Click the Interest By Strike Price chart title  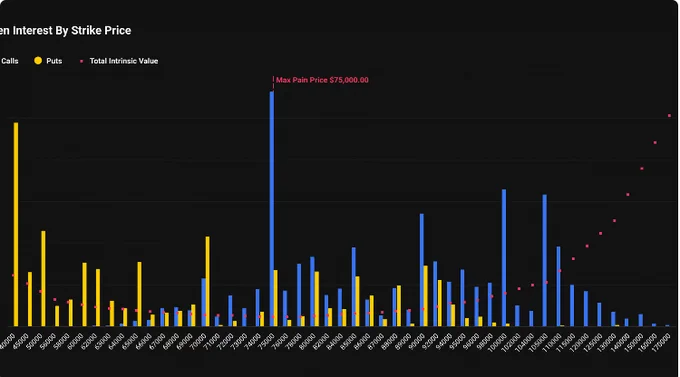click(65, 30)
